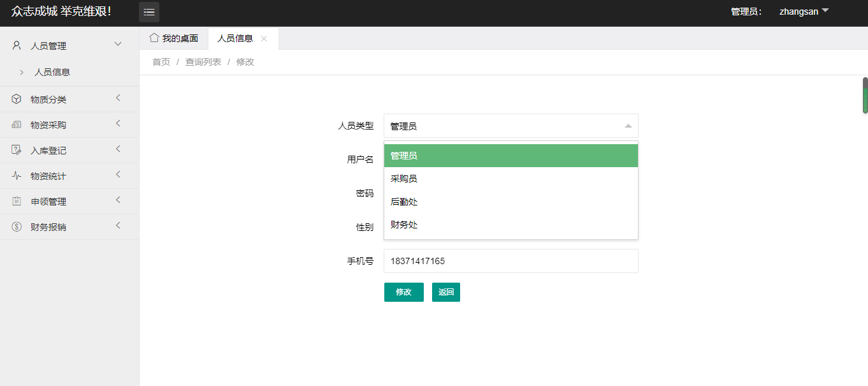
Task: Open the zhangsan user dropdown
Action: 804,11
